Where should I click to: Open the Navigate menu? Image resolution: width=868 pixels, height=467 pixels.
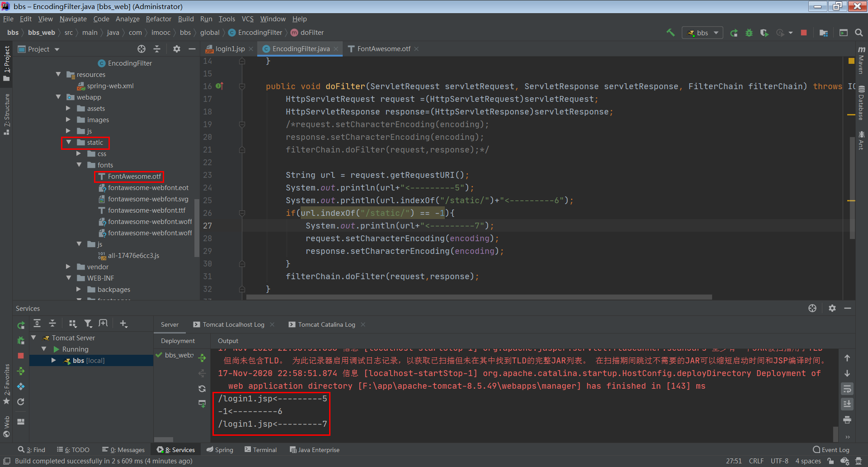(x=73, y=19)
